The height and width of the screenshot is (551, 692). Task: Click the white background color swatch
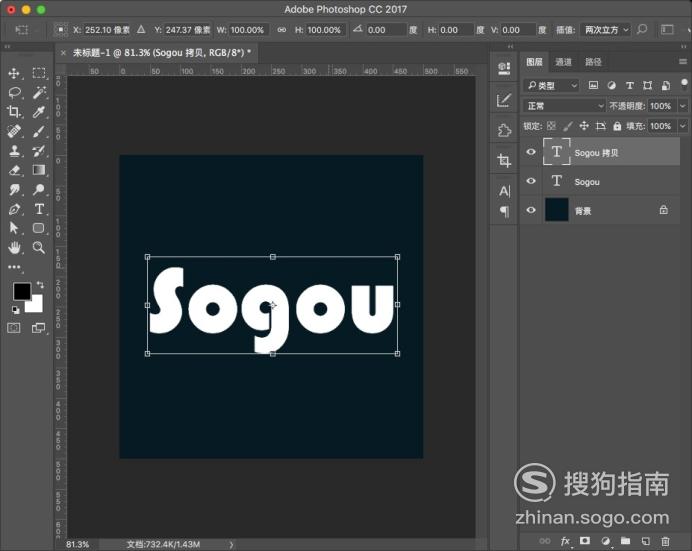(36, 305)
